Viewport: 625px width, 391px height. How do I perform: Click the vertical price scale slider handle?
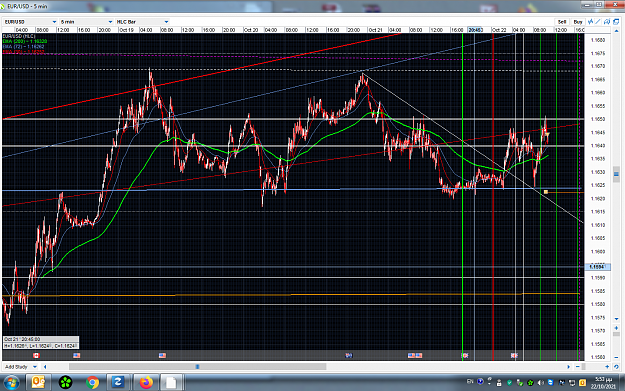coord(616,174)
